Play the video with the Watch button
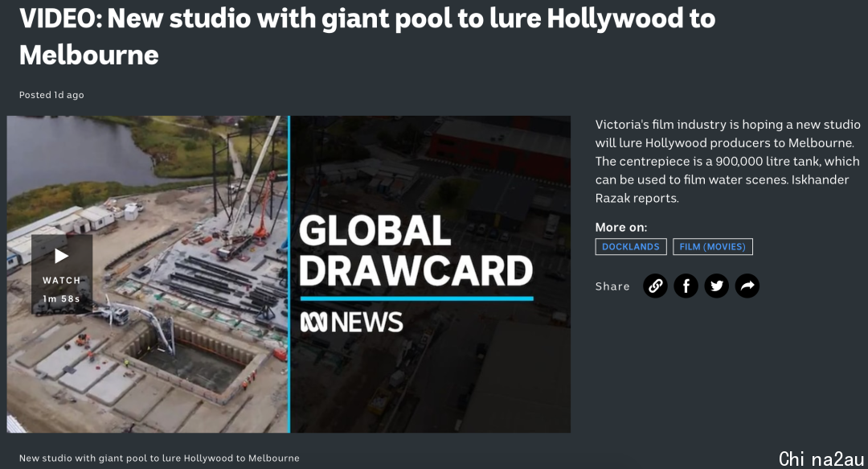The width and height of the screenshot is (868, 469). pyautogui.click(x=61, y=274)
